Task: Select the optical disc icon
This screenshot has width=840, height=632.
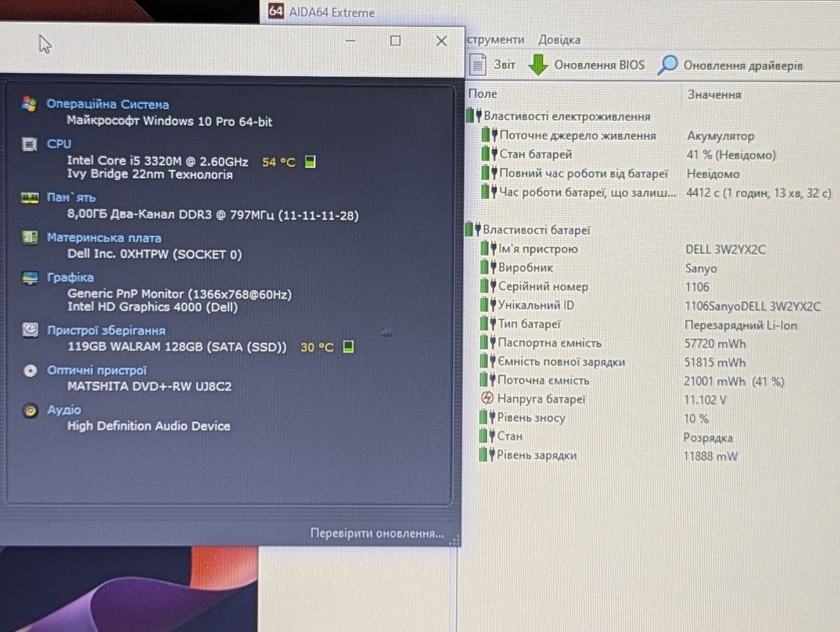Action: click(x=30, y=370)
